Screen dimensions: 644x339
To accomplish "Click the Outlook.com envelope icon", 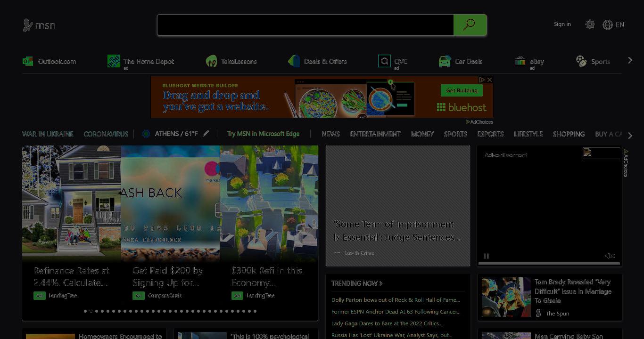I will 28,61.
